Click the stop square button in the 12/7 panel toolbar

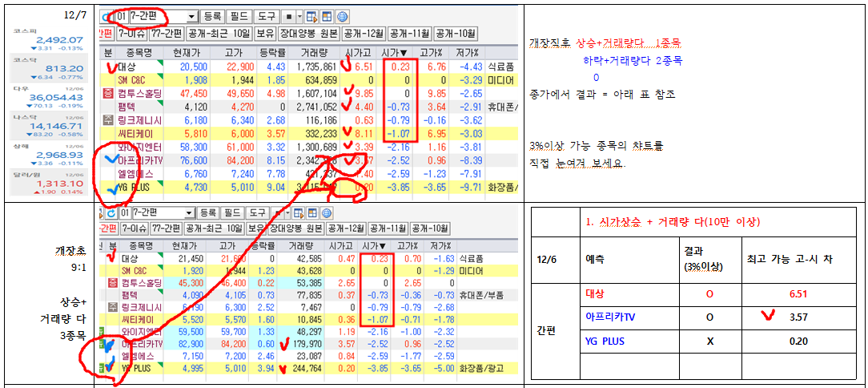pos(288,17)
